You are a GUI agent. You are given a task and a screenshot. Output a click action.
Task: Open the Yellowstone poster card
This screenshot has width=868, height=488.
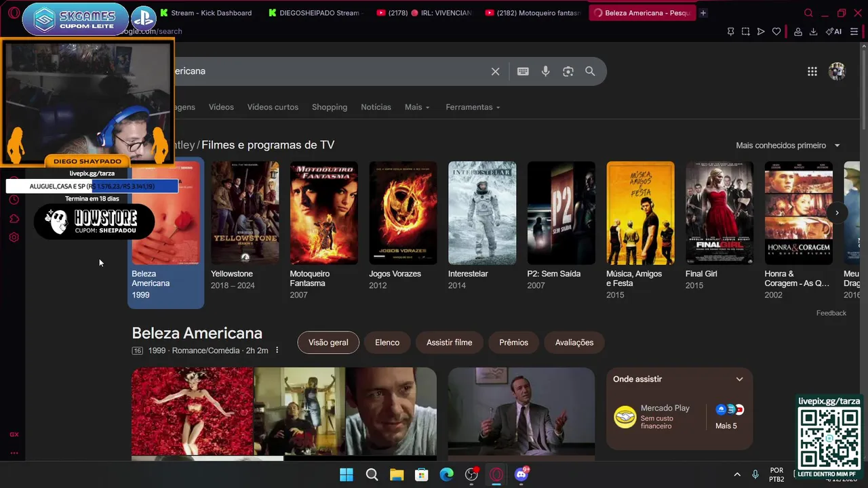tap(245, 226)
